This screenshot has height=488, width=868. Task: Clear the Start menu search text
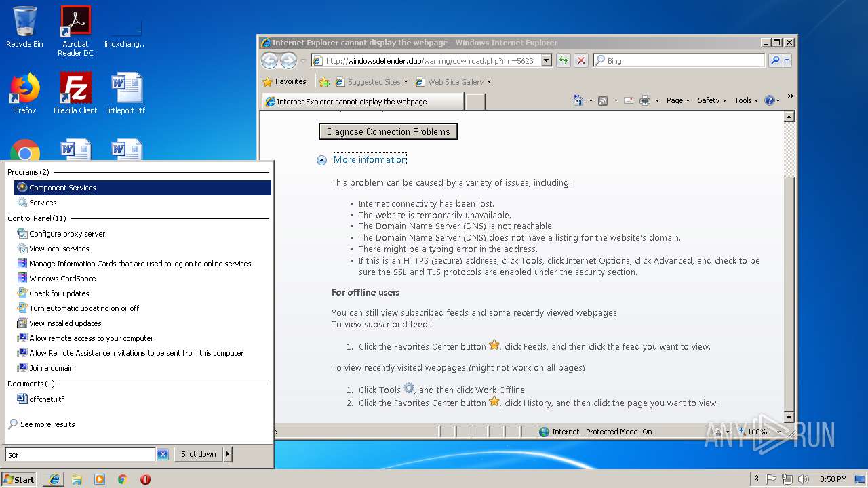(163, 455)
